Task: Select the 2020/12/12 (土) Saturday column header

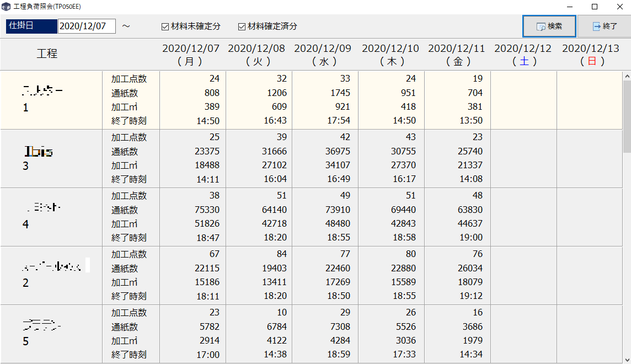Action: click(523, 55)
